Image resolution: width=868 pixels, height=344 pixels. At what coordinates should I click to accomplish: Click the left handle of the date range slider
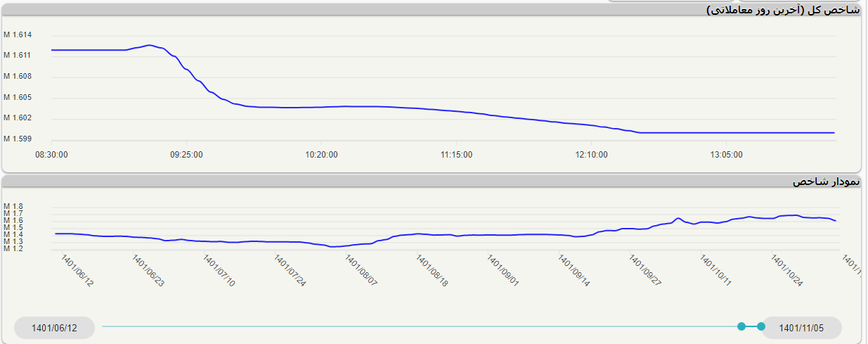741,326
